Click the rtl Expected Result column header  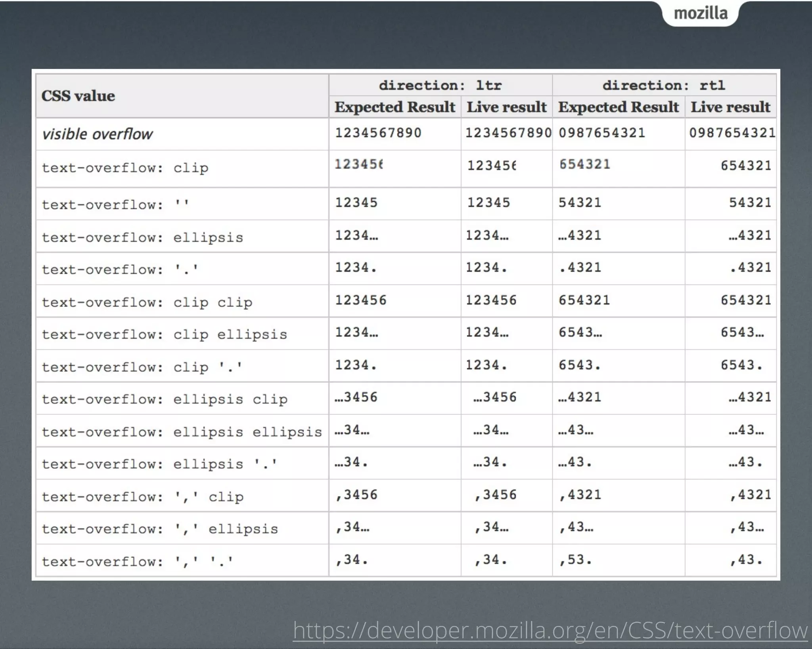(x=618, y=107)
